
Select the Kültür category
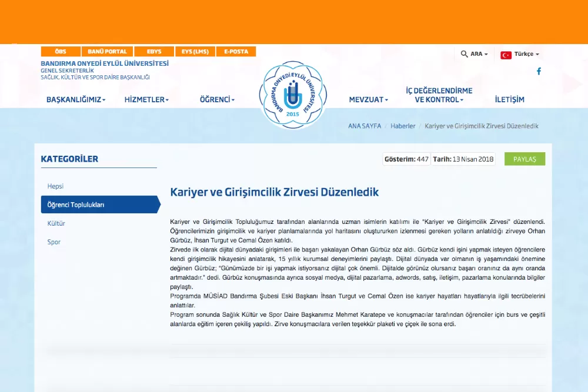click(x=56, y=223)
